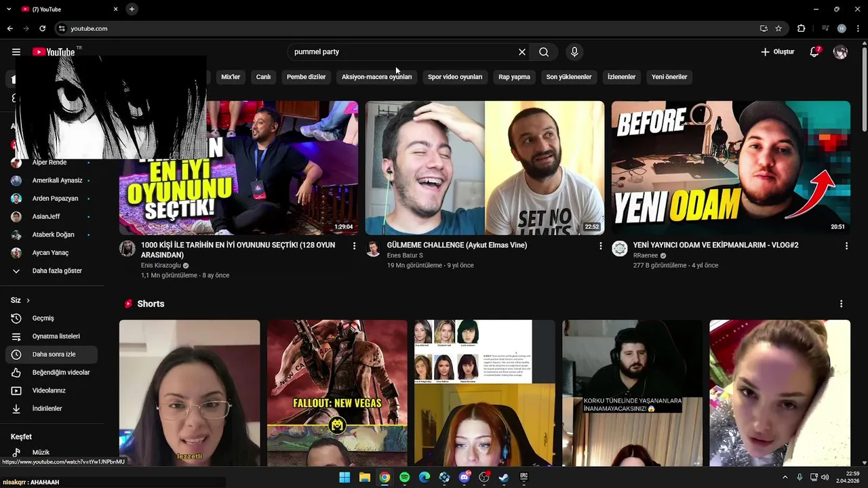Open Chrome extensions puzzle icon
Screen dimensions: 868x488
pos(801,28)
